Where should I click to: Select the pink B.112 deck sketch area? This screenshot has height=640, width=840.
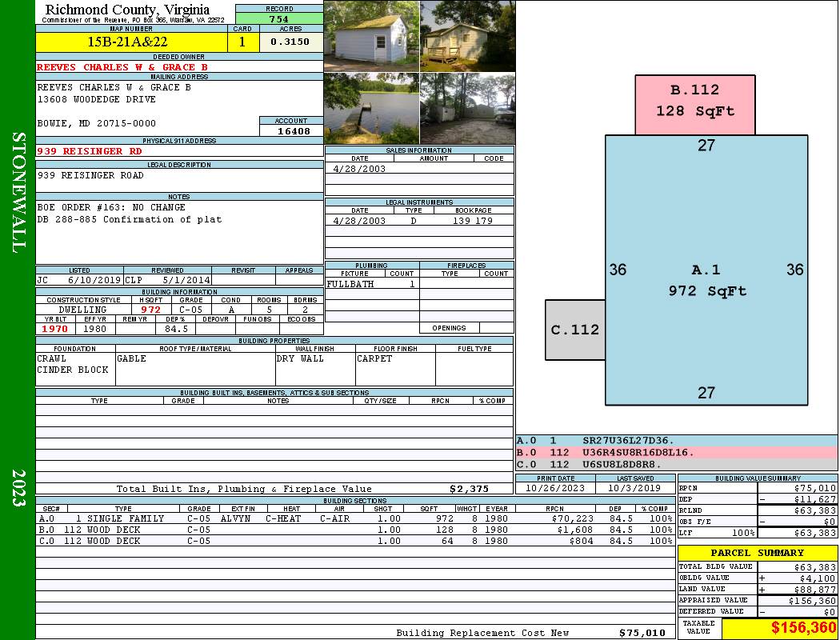click(x=695, y=105)
